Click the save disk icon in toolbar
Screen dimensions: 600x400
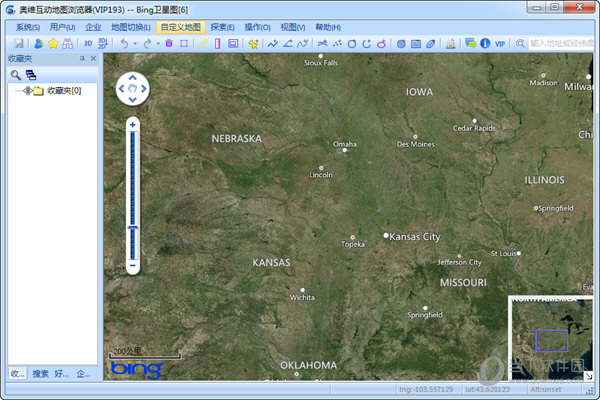(x=18, y=44)
